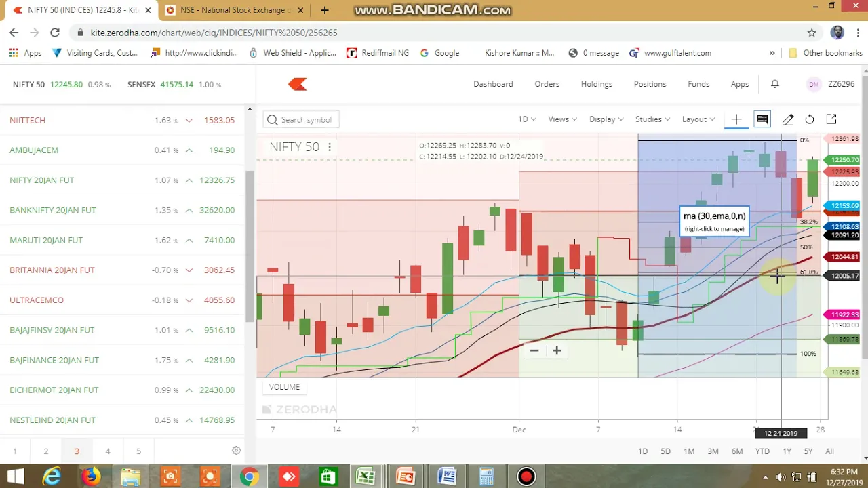Open the Rediffmail NG bookmark

point(378,53)
